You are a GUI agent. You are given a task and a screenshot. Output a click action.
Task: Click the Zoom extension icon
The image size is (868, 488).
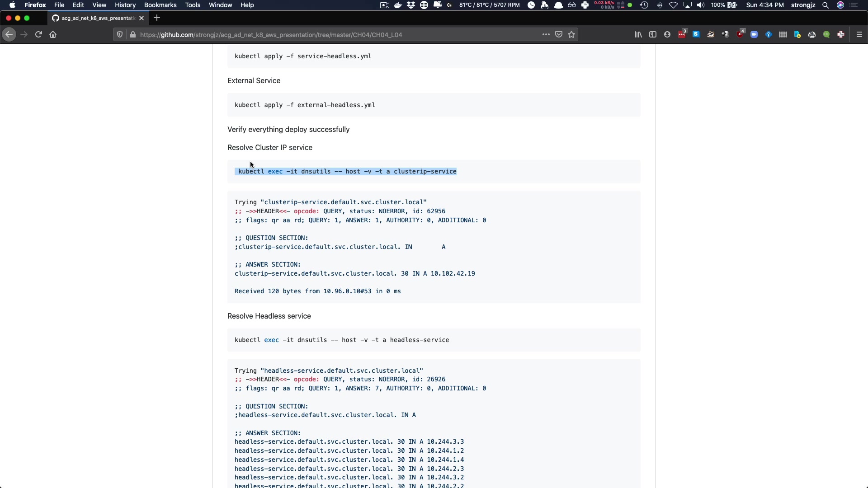coord(754,34)
